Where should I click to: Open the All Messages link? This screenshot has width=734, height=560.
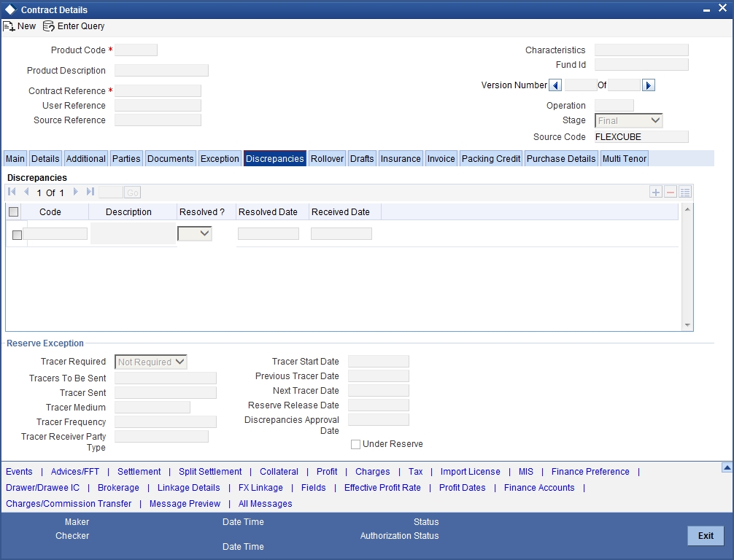click(266, 503)
